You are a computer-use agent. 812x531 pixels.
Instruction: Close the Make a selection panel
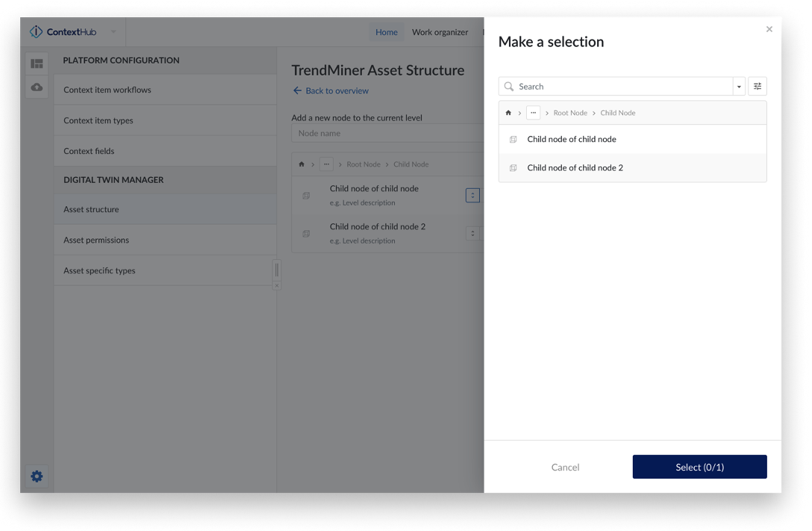tap(769, 29)
